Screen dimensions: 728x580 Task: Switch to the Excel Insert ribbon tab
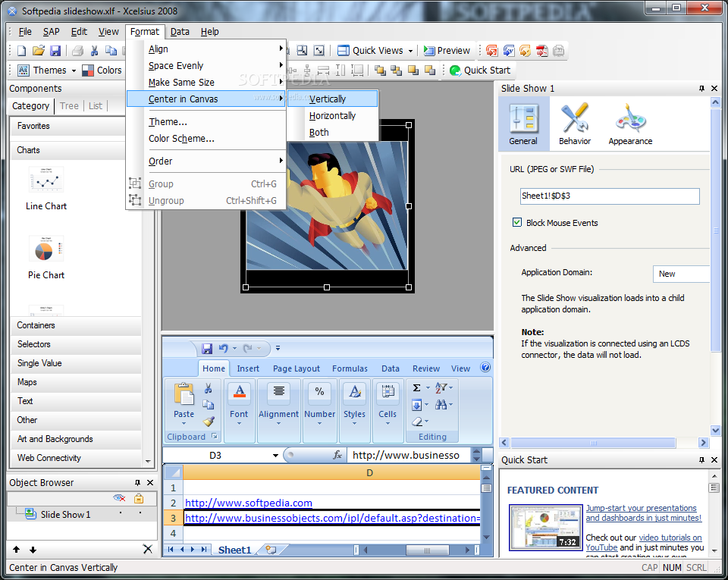click(x=248, y=368)
